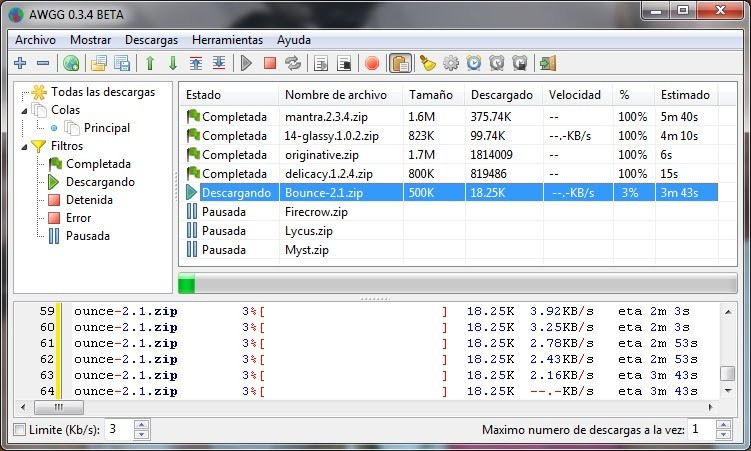Open the Mostrar menu
Screen dimensions: 751x451
pos(91,40)
